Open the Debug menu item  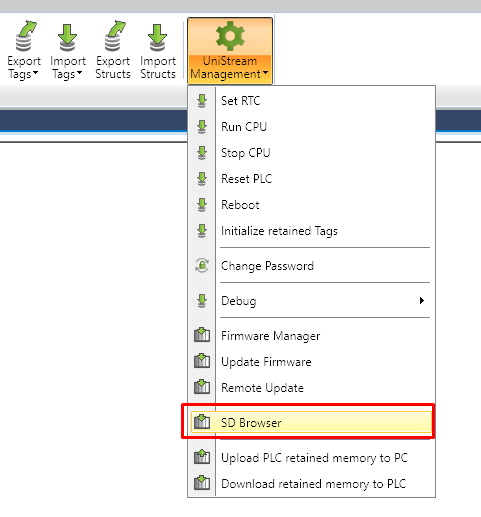click(x=312, y=301)
